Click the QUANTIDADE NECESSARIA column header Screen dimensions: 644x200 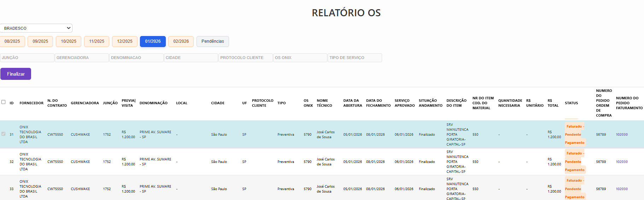tap(510, 103)
